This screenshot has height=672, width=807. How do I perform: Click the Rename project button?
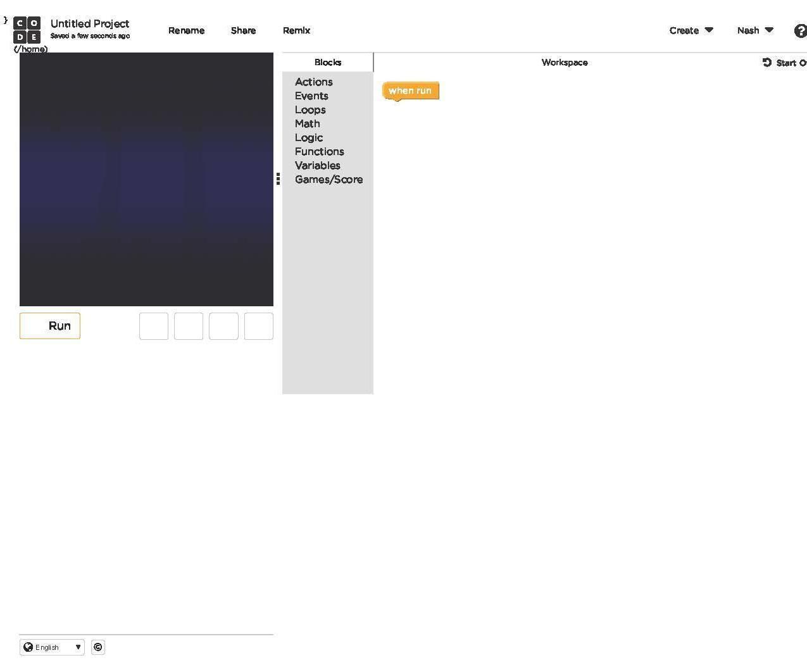(187, 30)
